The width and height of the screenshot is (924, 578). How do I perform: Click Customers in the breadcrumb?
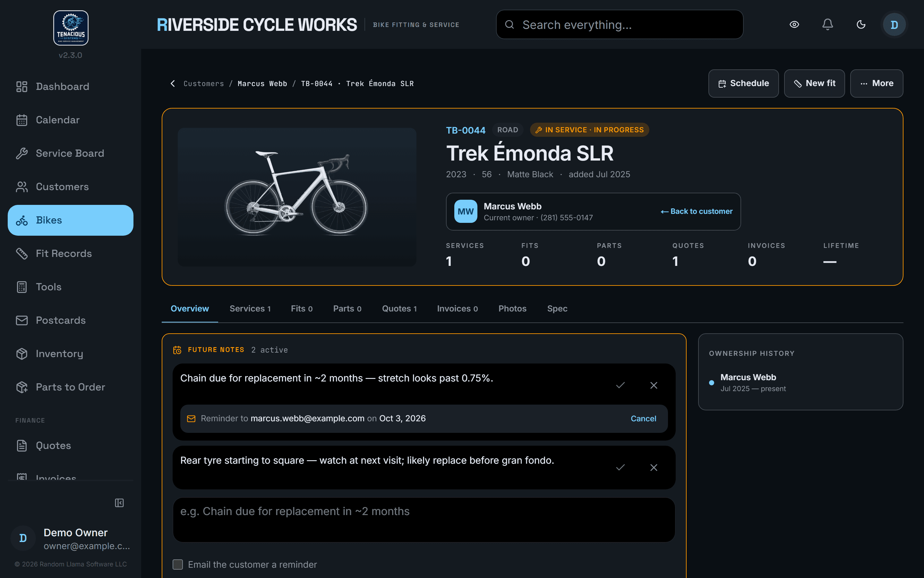pyautogui.click(x=203, y=83)
